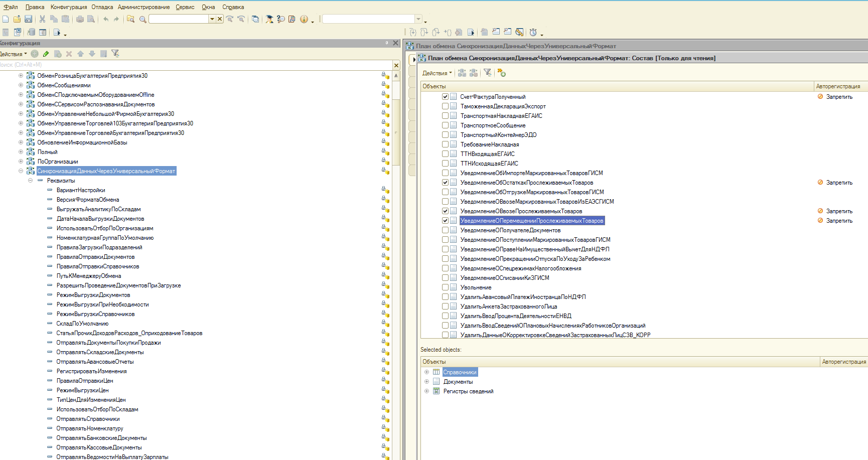This screenshot has width=868, height=460.
Task: Click the Объекты column header in upper table
Action: click(x=617, y=86)
